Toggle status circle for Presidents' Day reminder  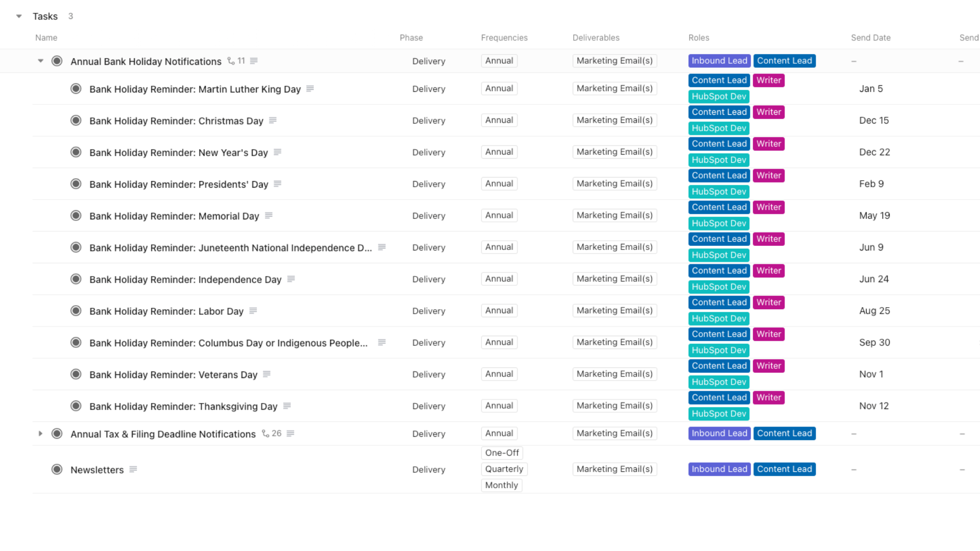[76, 184]
